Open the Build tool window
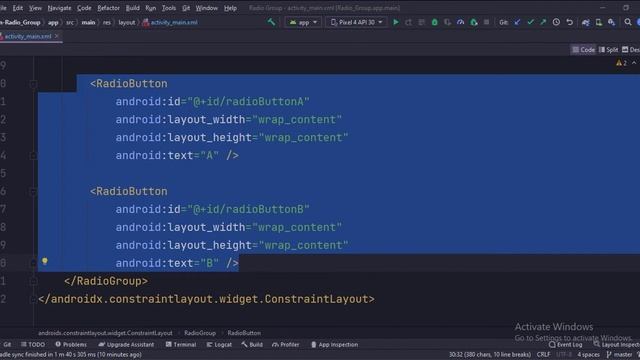640x360 pixels. pyautogui.click(x=252, y=344)
